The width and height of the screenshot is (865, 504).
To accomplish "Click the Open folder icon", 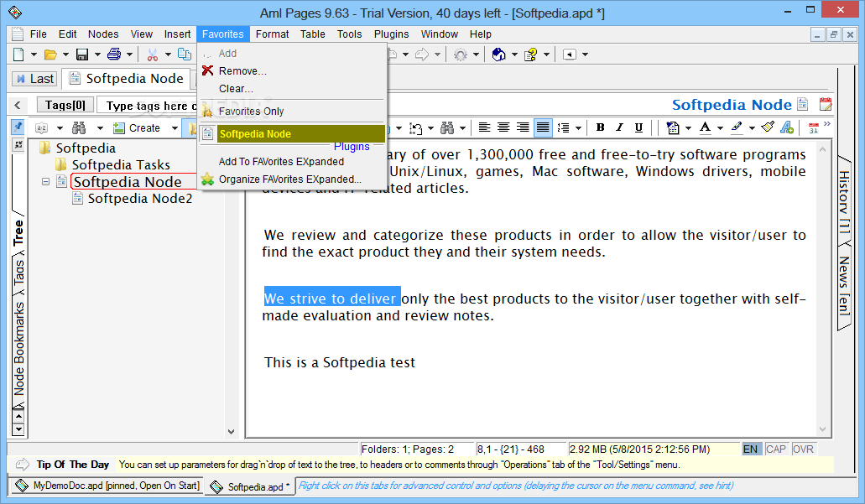I will [50, 54].
